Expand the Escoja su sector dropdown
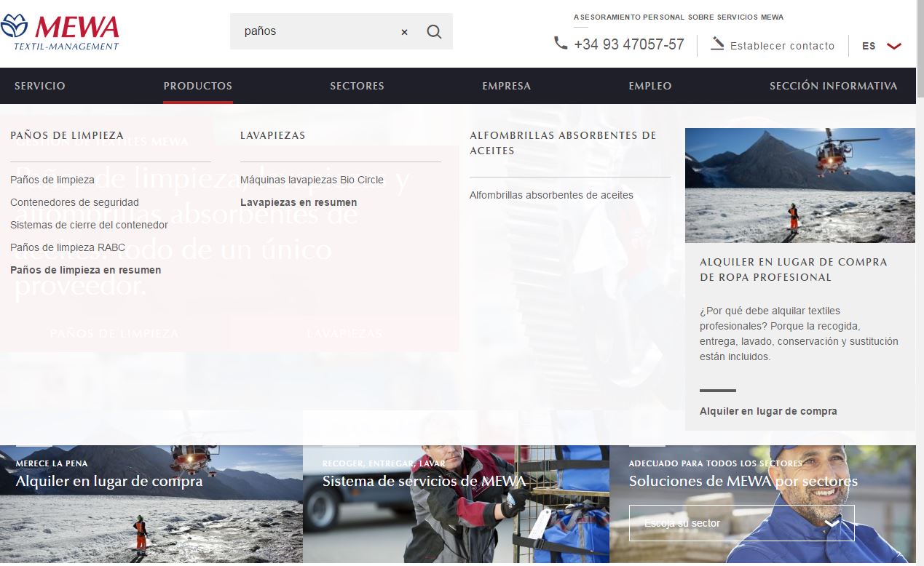 tap(741, 523)
